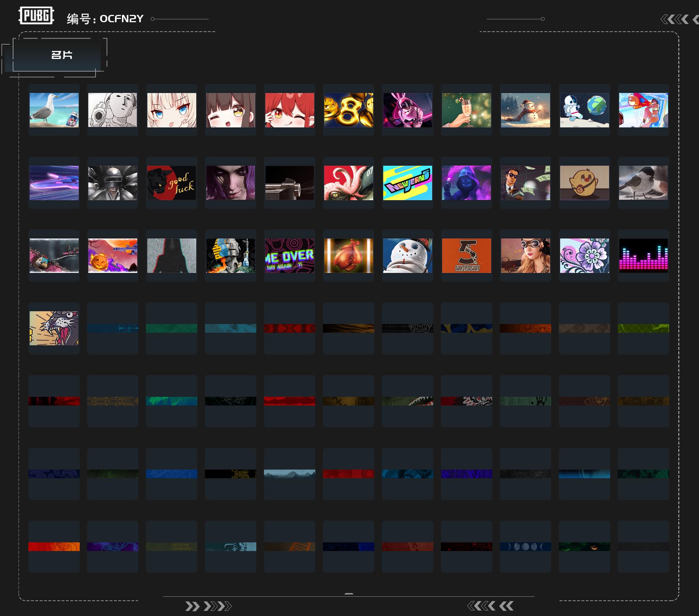Choose the yellow chick nameplate
Screen dimensions: 699x616
[585, 183]
